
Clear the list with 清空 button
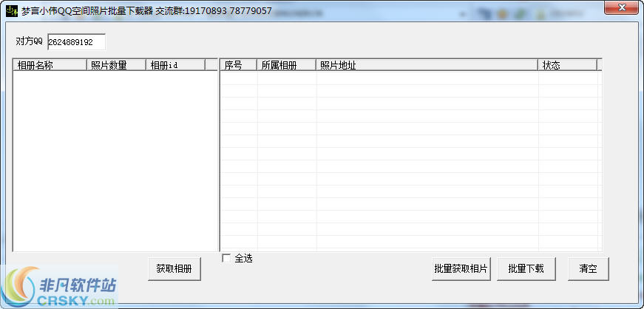click(x=588, y=269)
